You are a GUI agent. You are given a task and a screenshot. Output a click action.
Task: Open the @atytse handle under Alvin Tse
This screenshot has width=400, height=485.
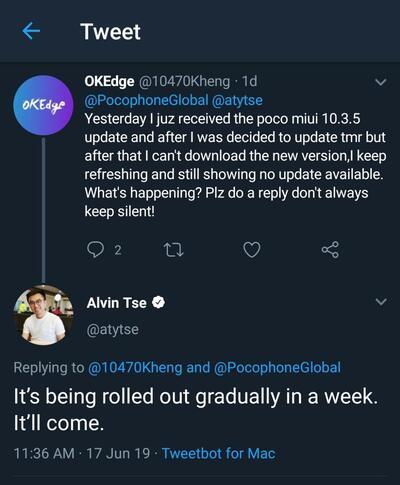[113, 329]
